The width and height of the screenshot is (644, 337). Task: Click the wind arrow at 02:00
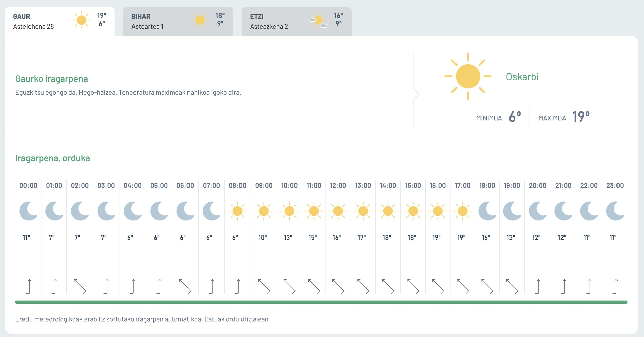tap(80, 286)
